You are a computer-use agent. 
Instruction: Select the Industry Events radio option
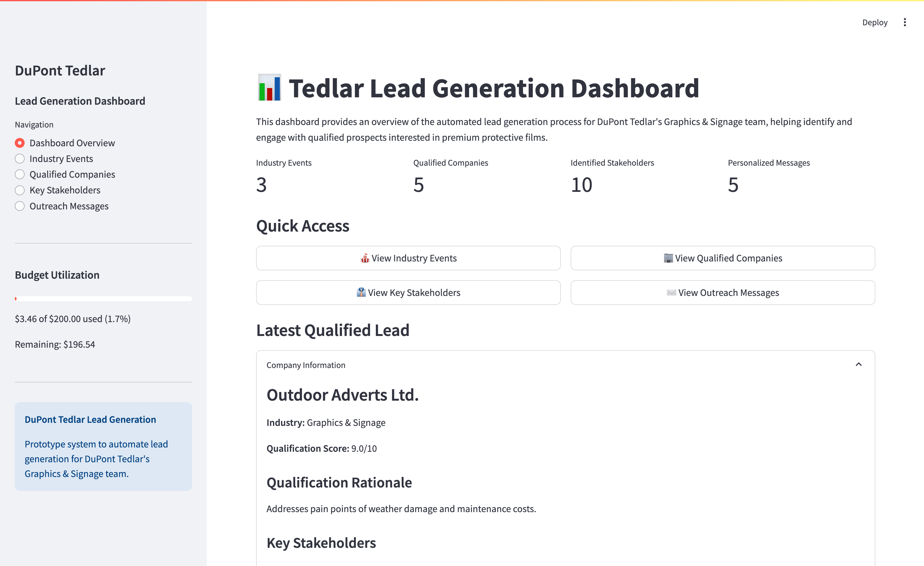click(19, 158)
